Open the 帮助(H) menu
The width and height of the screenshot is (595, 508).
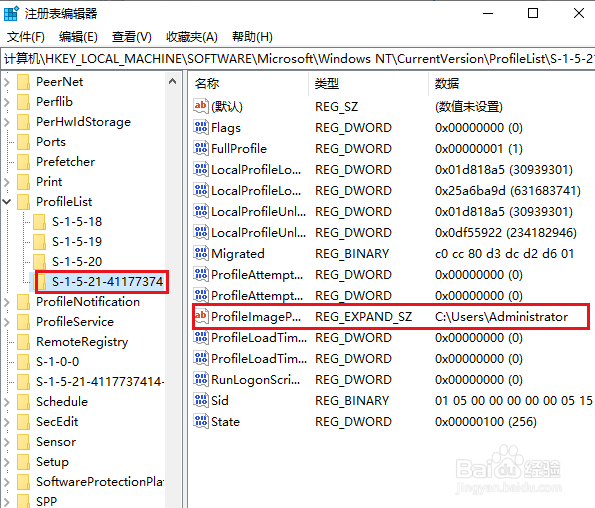pyautogui.click(x=252, y=37)
